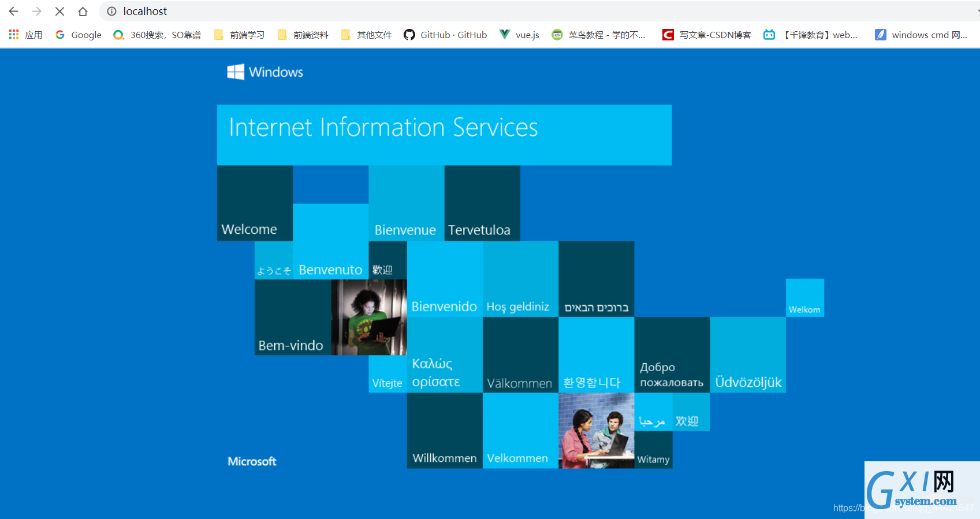Open the 其他文件 bookmark folder
The width and height of the screenshot is (980, 519).
[x=366, y=35]
